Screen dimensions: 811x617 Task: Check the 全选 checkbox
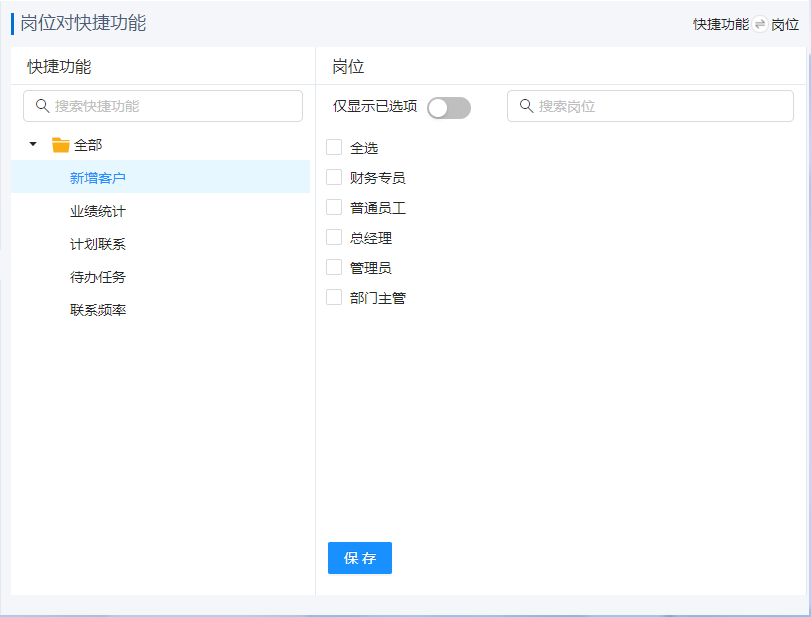pos(334,148)
